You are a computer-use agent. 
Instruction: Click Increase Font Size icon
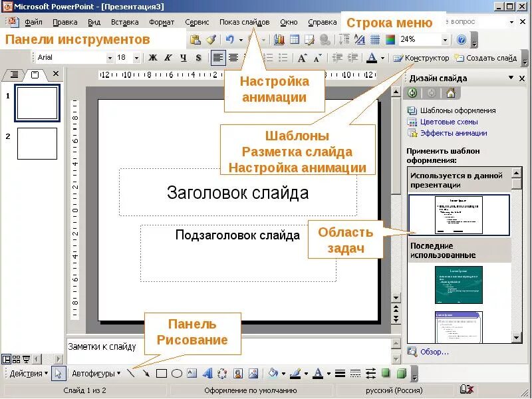pyautogui.click(x=302, y=58)
